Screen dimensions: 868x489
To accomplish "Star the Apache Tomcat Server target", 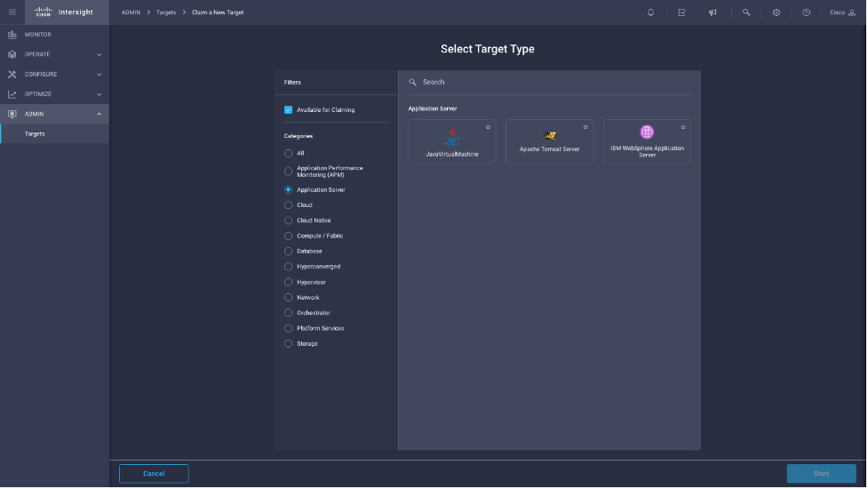I will pos(585,127).
